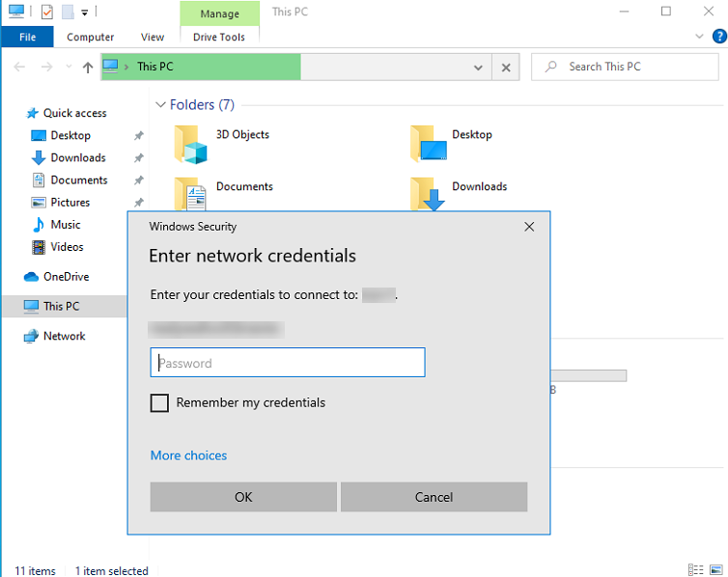Screen dimensions: 728x577
Task: Unpin Desktop using its pin icon
Action: [x=138, y=135]
